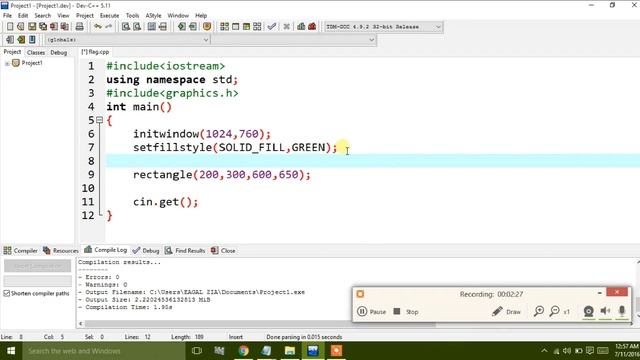Click the Compile Log horizontal scrollbar
Viewport: 640px width, 360px height.
[260, 324]
